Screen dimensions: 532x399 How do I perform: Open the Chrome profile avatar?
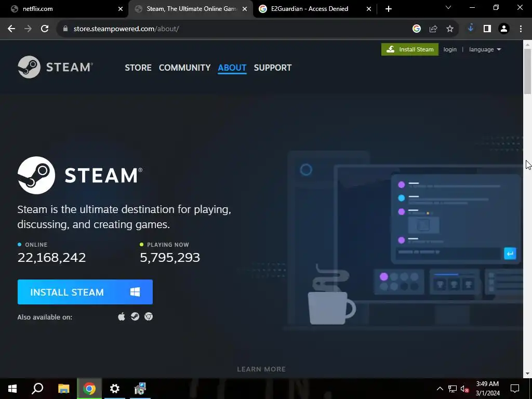pyautogui.click(x=504, y=29)
